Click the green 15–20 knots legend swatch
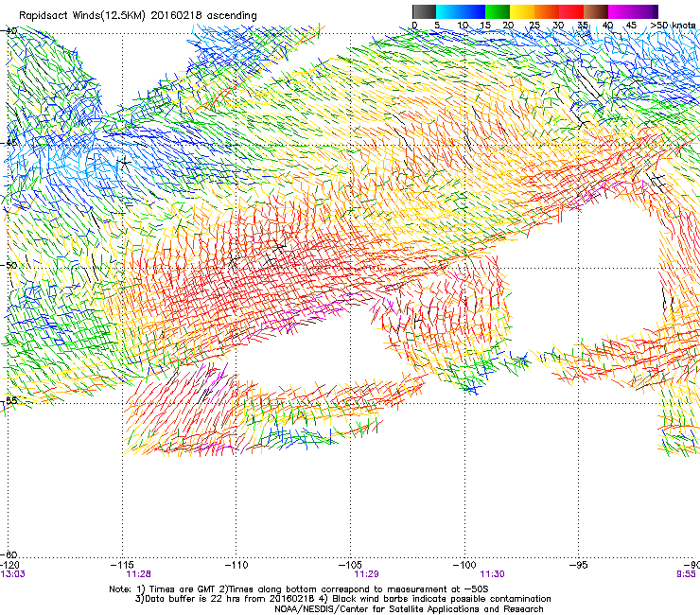The width and height of the screenshot is (700, 615). pyautogui.click(x=498, y=11)
